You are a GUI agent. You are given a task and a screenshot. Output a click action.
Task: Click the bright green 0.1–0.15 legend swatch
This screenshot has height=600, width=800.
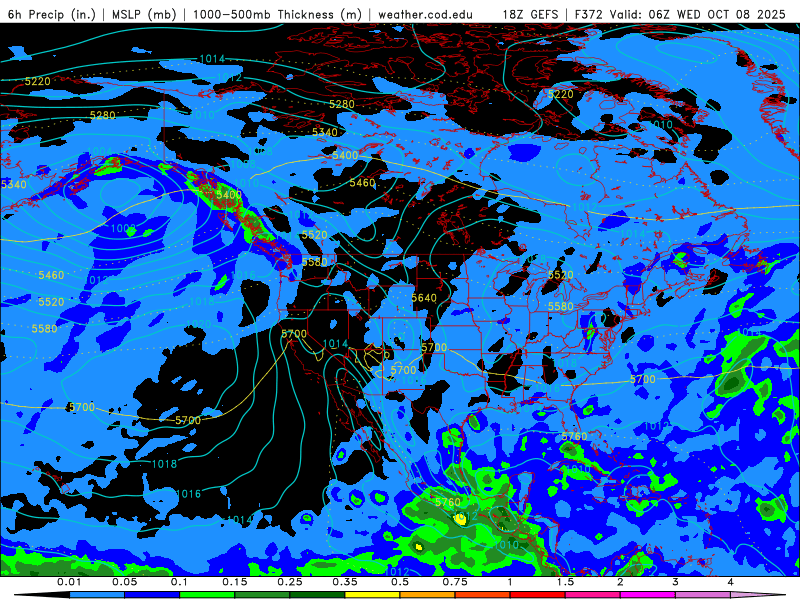[208, 595]
